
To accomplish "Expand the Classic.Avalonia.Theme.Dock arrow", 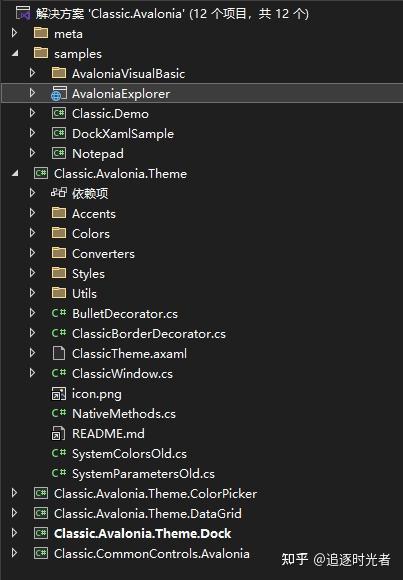I will [x=14, y=533].
